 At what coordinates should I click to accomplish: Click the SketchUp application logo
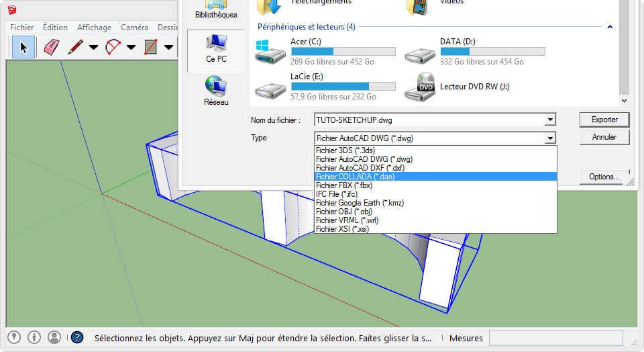pos(12,10)
